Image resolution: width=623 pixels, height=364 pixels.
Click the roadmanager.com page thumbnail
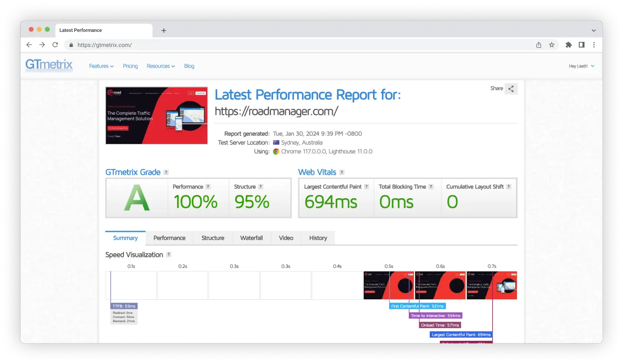(x=156, y=115)
